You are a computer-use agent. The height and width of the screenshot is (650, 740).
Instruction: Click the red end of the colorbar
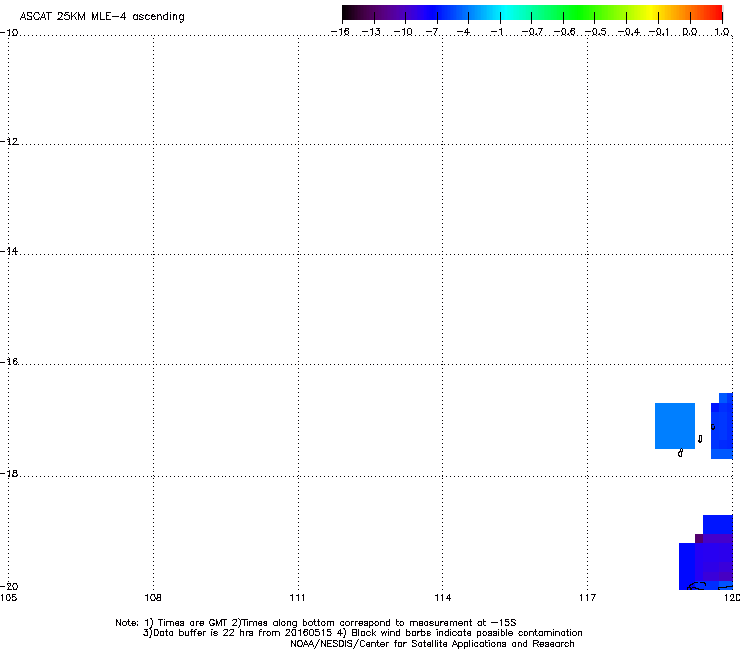coord(713,12)
